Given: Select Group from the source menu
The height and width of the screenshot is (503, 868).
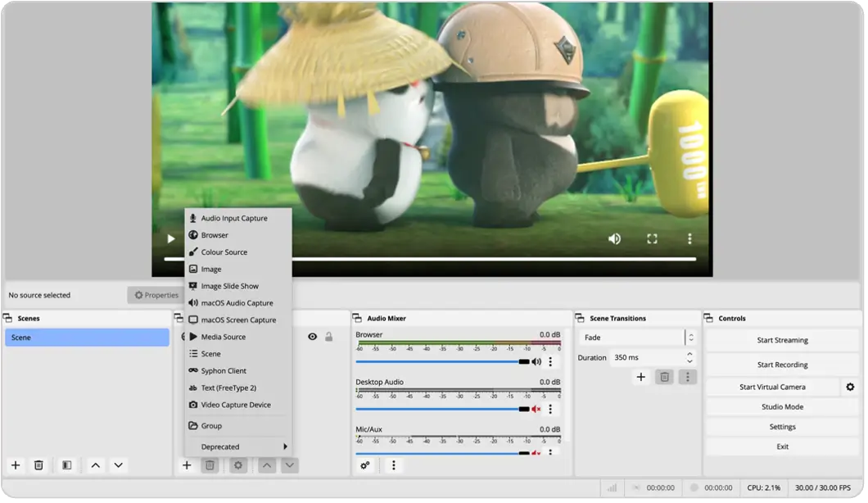Looking at the screenshot, I should click(x=238, y=427).
